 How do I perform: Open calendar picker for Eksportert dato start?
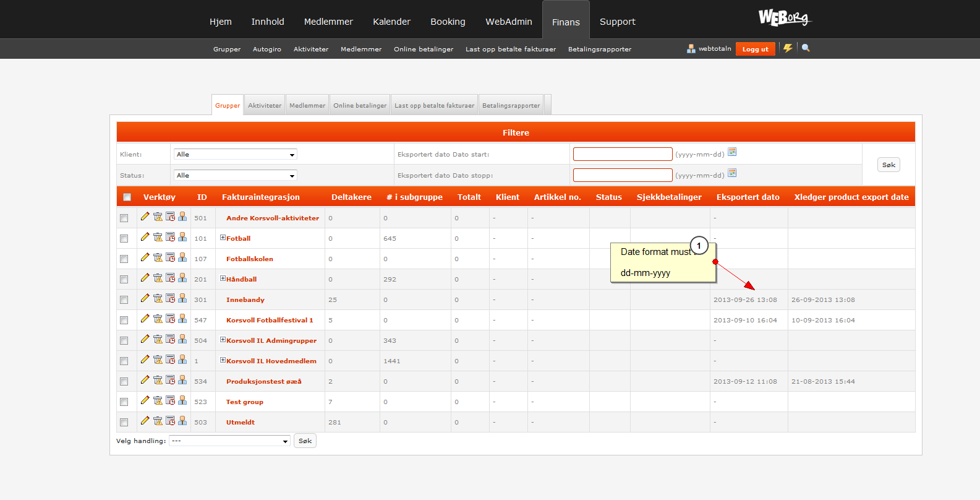732,152
